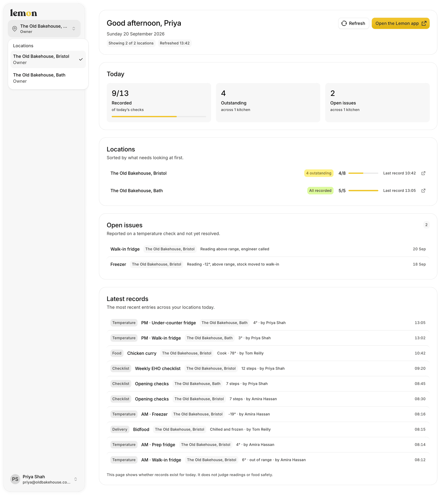Click the 9/13 recorded progress bar
This screenshot has height=495, width=448.
point(159,117)
